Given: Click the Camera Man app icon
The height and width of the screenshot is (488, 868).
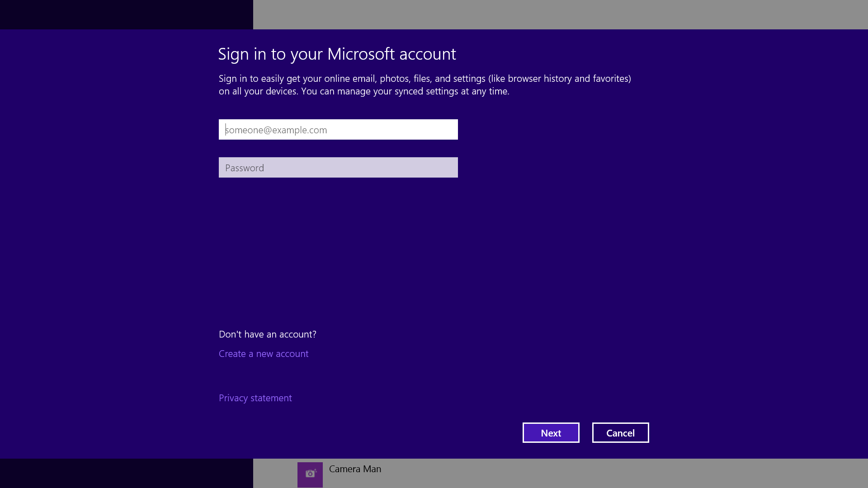Looking at the screenshot, I should [310, 474].
